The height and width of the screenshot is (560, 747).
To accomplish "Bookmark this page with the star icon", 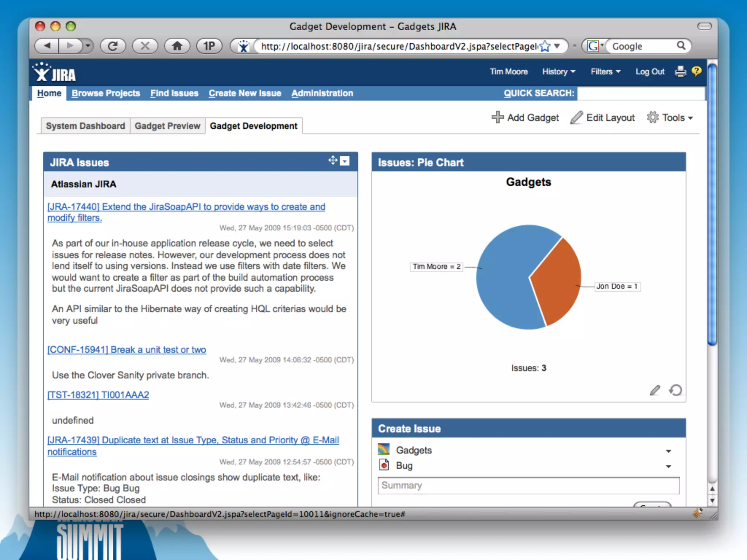I will coord(545,46).
